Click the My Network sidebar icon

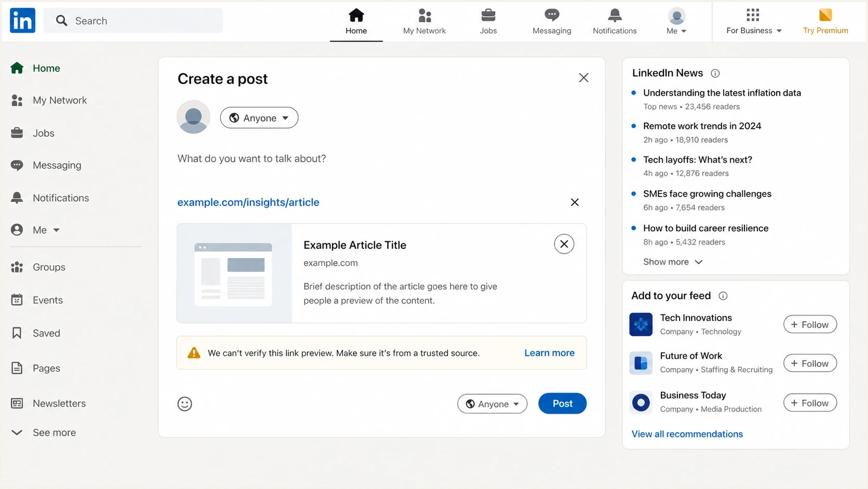click(x=17, y=100)
